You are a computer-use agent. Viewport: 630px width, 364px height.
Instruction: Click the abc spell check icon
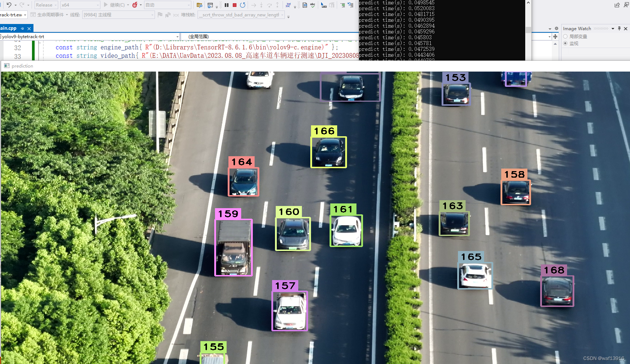tap(313, 5)
